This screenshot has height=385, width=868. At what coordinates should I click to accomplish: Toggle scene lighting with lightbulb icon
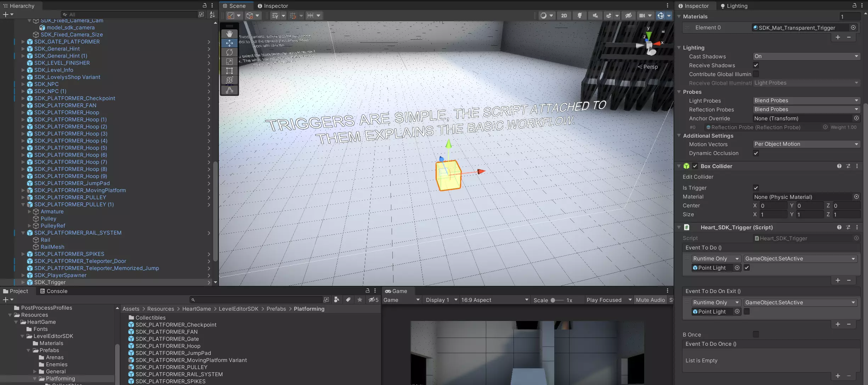pos(580,16)
